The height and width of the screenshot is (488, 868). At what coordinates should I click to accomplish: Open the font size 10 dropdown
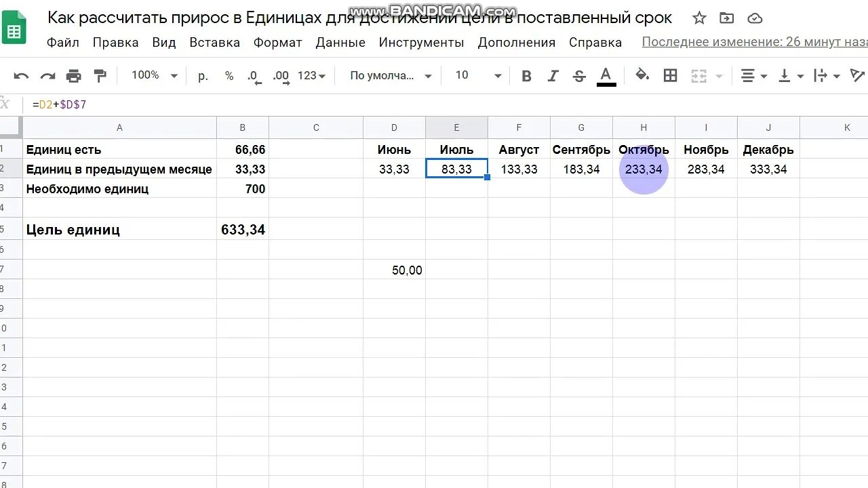click(x=478, y=76)
